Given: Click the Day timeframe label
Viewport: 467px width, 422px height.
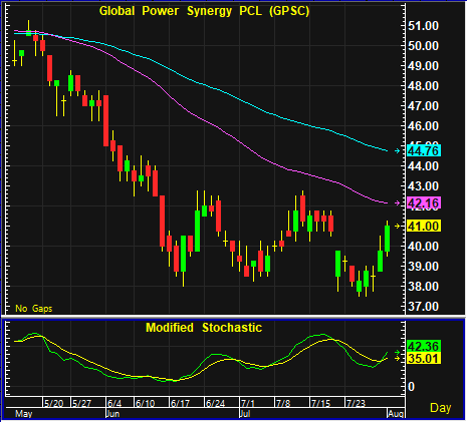Looking at the screenshot, I should point(440,408).
